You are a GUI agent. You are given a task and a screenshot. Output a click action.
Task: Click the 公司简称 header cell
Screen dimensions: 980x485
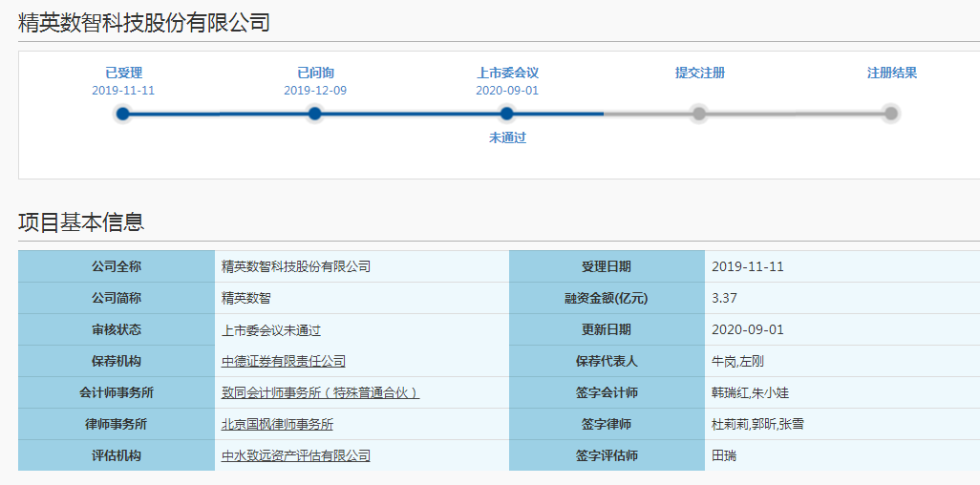pyautogui.click(x=117, y=298)
